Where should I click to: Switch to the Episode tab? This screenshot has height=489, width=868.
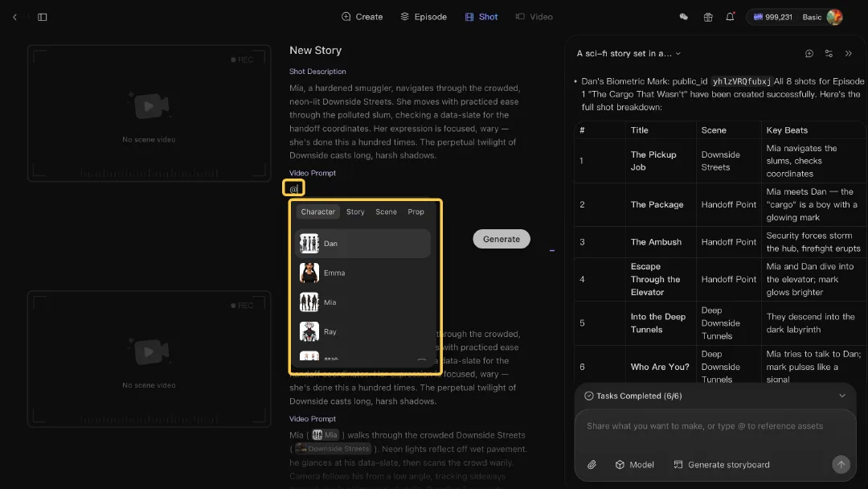click(424, 17)
